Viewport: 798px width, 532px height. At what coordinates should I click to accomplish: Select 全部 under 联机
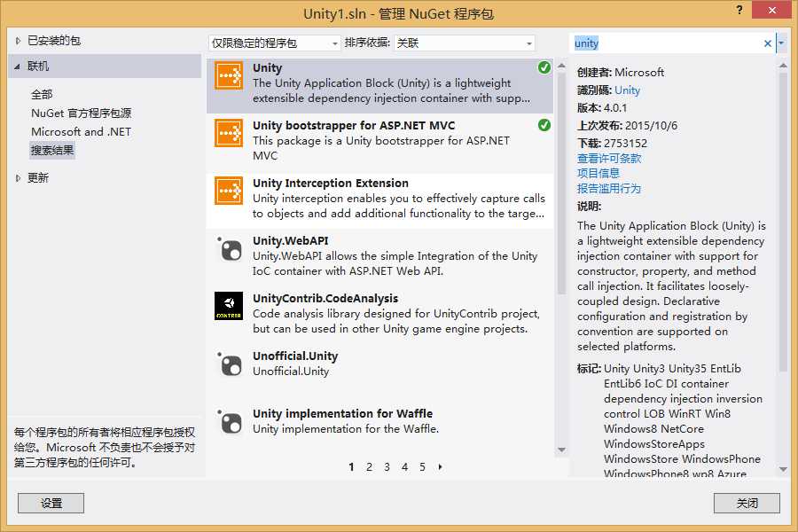point(42,94)
